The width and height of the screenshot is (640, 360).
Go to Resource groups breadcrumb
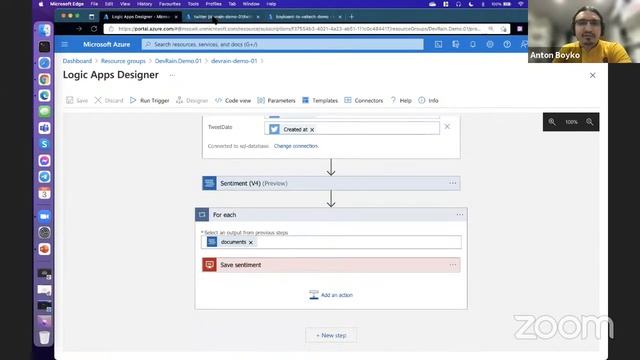click(123, 61)
